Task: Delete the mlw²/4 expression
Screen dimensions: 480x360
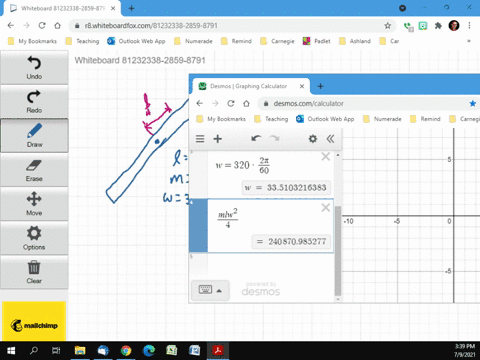Action: pos(326,208)
